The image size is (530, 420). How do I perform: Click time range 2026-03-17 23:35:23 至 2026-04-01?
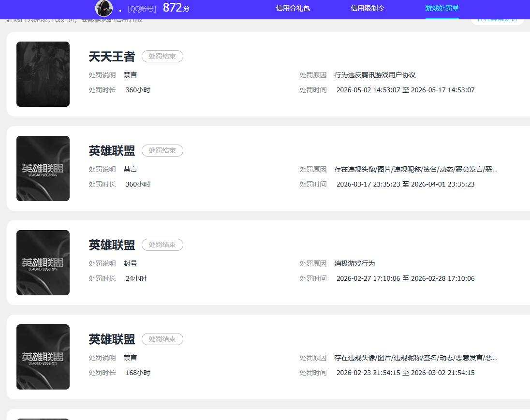406,185
